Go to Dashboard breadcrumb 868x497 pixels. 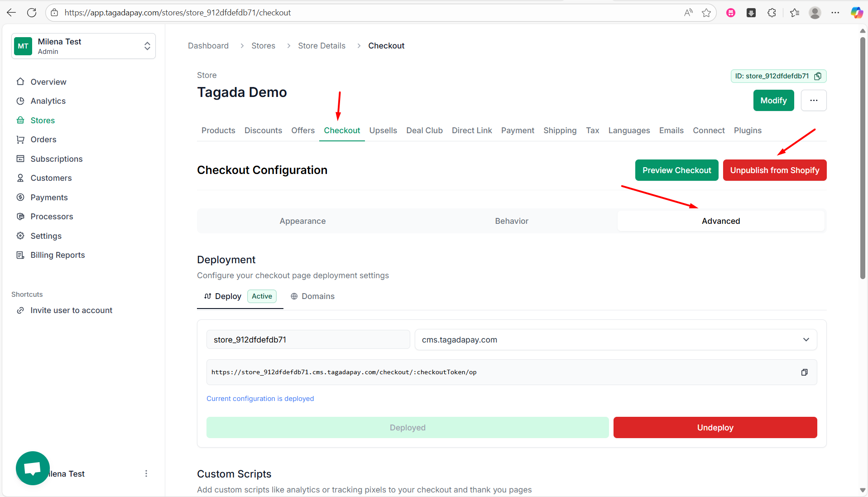coord(208,46)
